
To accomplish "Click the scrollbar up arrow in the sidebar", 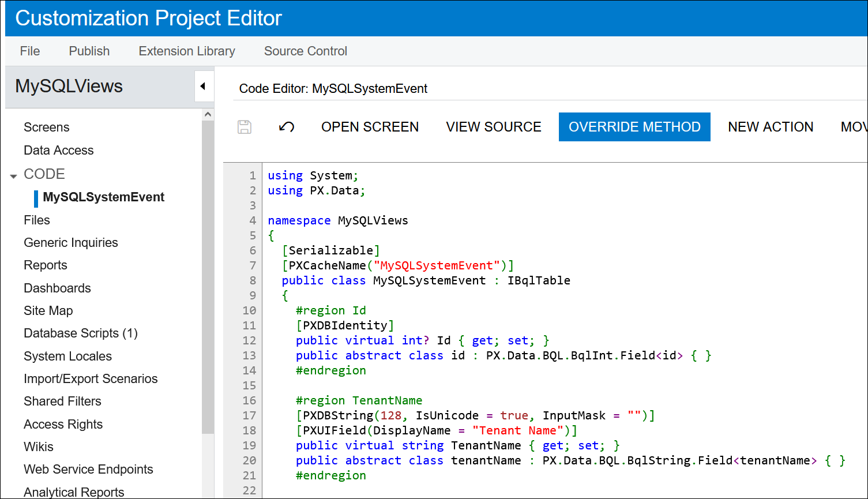I will pyautogui.click(x=208, y=114).
